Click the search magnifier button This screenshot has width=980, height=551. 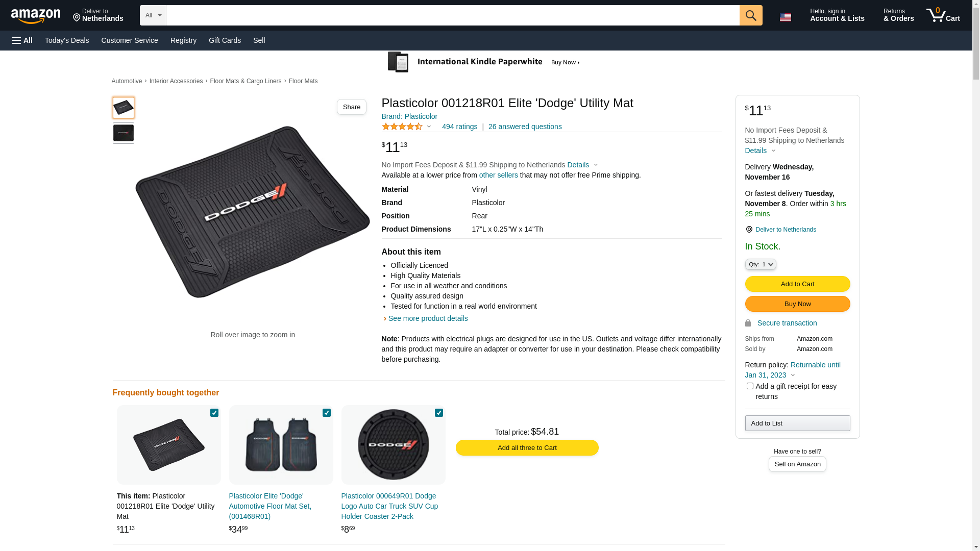click(x=750, y=15)
